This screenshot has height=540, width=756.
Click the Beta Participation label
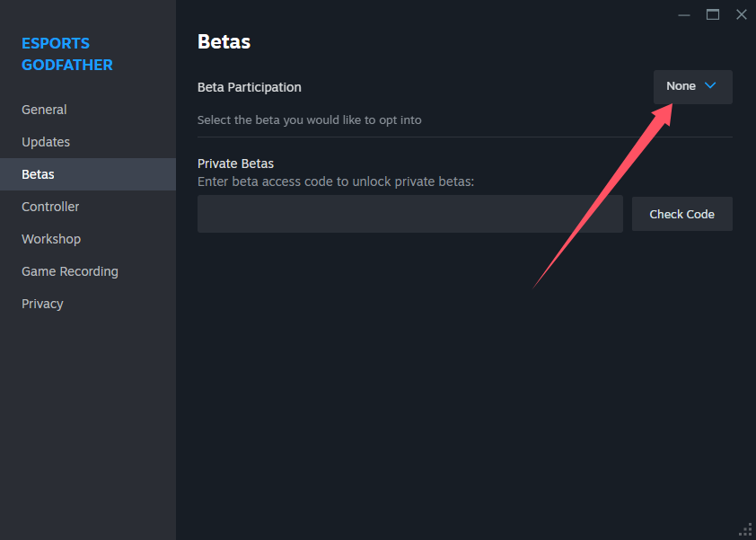(250, 87)
